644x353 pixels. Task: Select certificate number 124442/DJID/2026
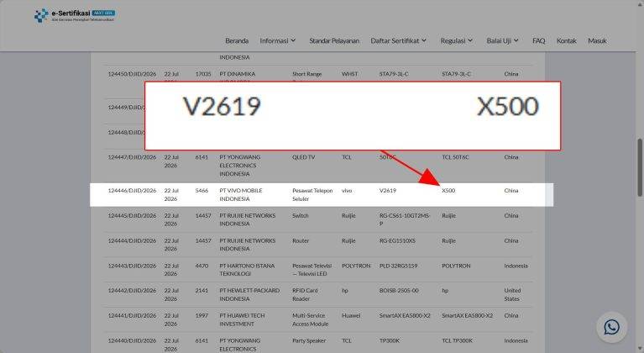tap(132, 291)
